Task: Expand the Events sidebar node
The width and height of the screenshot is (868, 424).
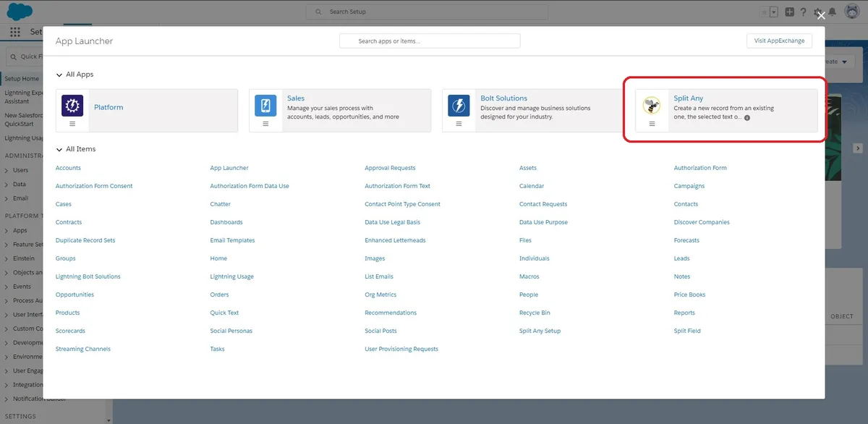Action: click(7, 287)
